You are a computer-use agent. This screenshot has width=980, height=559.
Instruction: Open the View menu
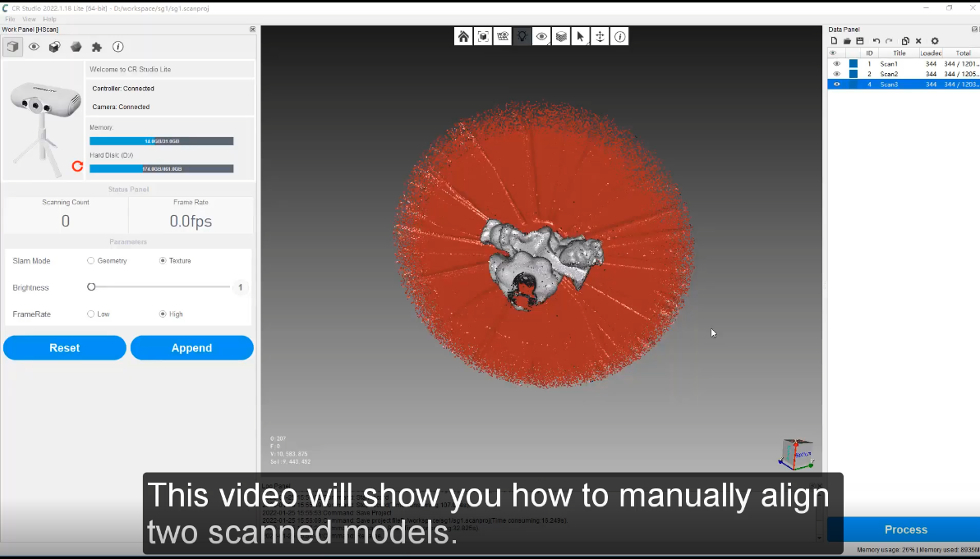29,18
